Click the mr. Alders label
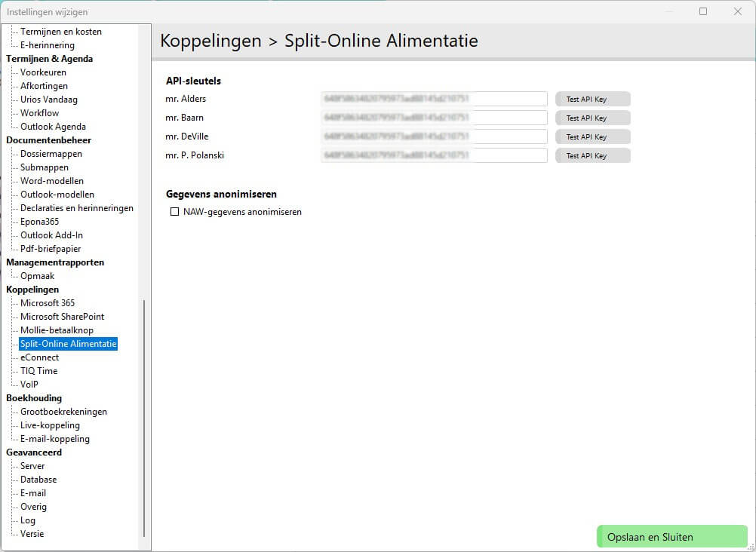Screen dimensions: 756x552 click(x=186, y=99)
